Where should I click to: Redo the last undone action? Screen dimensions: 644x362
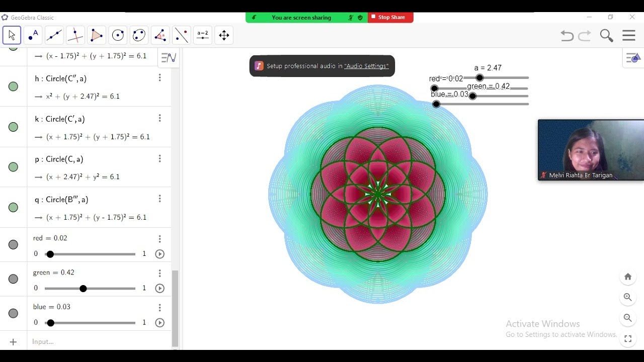[x=585, y=36]
